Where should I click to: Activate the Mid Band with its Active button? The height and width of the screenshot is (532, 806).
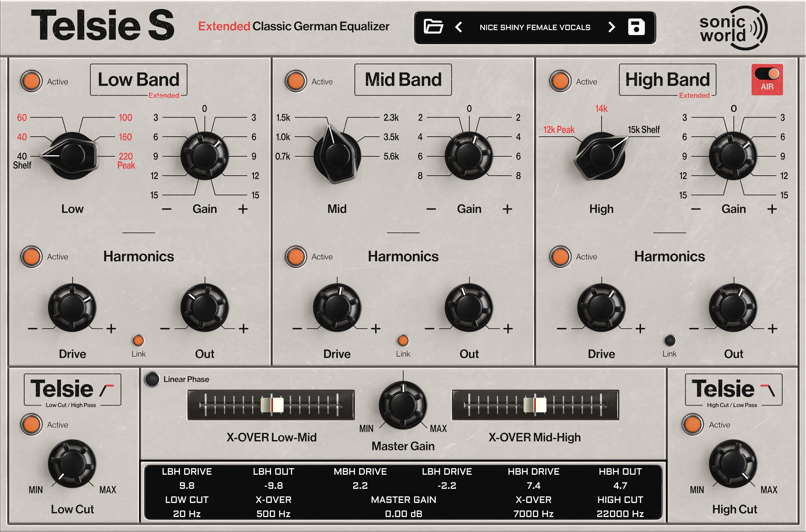[x=296, y=81]
